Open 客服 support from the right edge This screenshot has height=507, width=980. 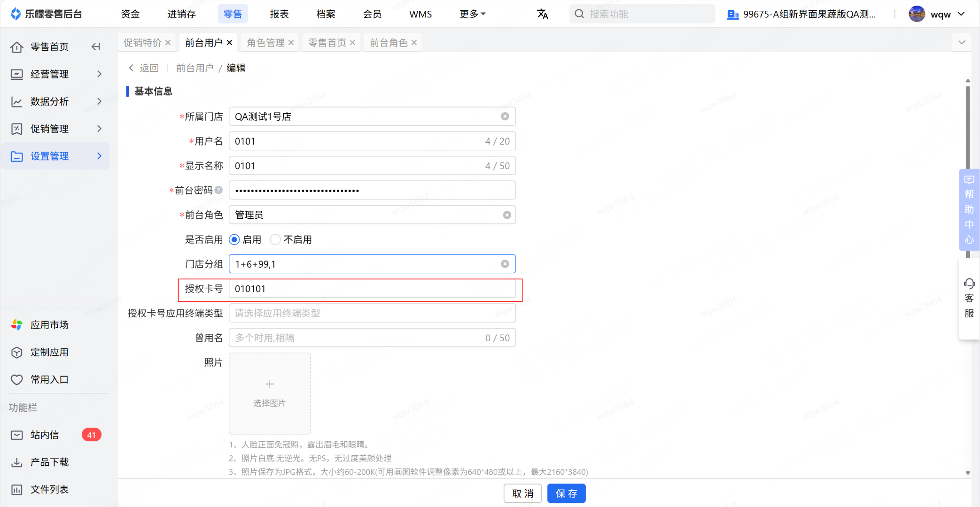coord(969,298)
